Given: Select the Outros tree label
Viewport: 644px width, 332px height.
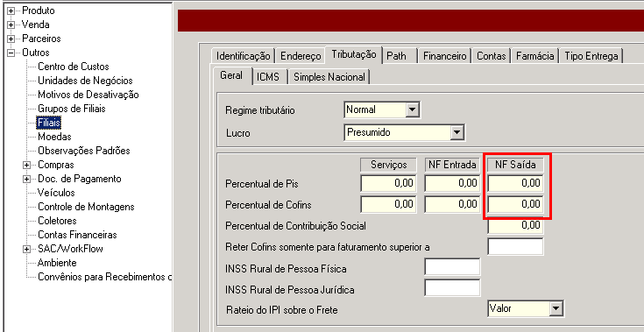Looking at the screenshot, I should tap(36, 53).
